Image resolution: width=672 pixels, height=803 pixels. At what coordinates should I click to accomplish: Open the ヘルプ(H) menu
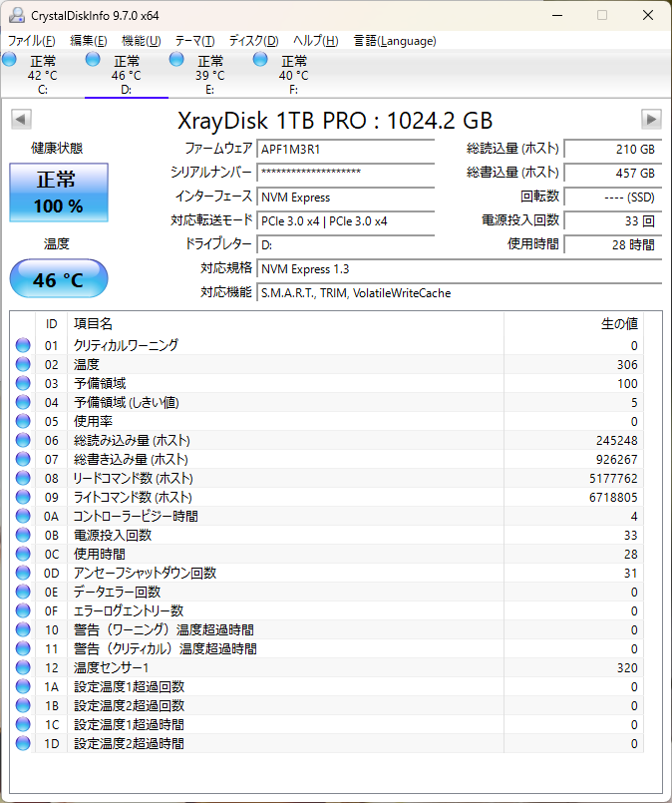(x=316, y=41)
